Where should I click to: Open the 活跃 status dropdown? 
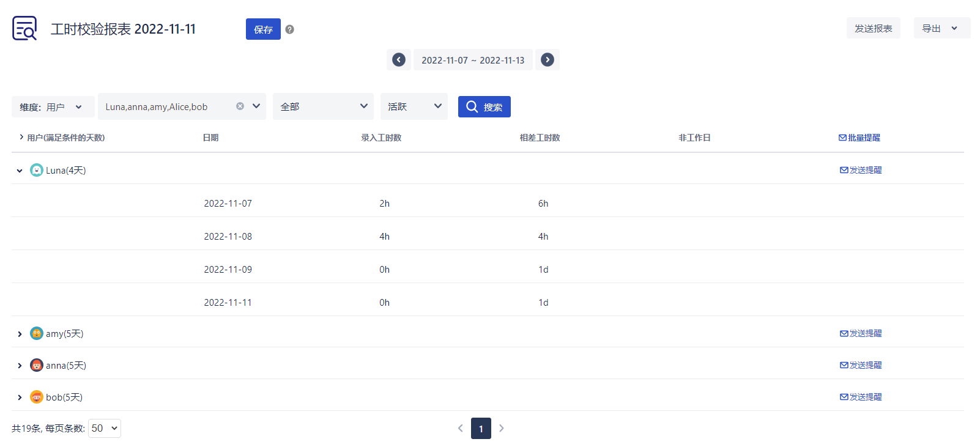click(x=414, y=106)
